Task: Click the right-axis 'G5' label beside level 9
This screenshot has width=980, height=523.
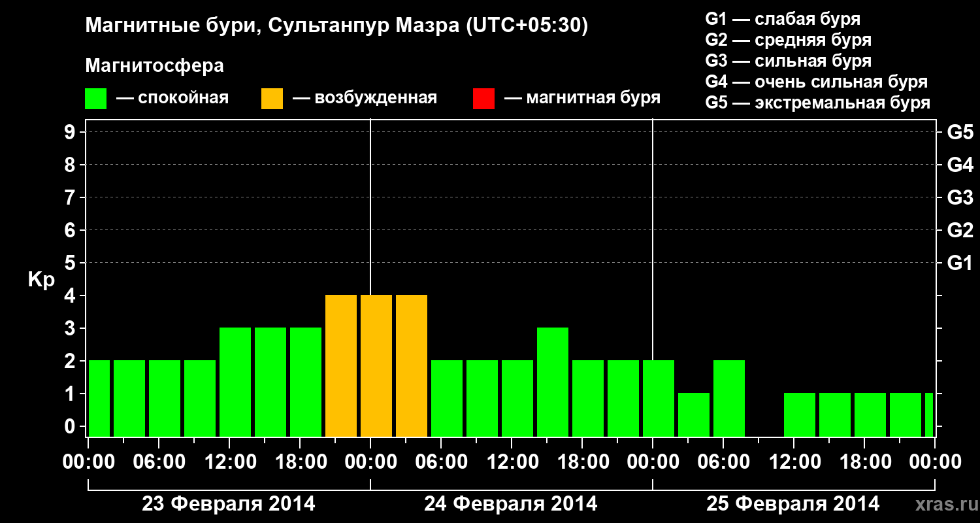Action: point(960,133)
